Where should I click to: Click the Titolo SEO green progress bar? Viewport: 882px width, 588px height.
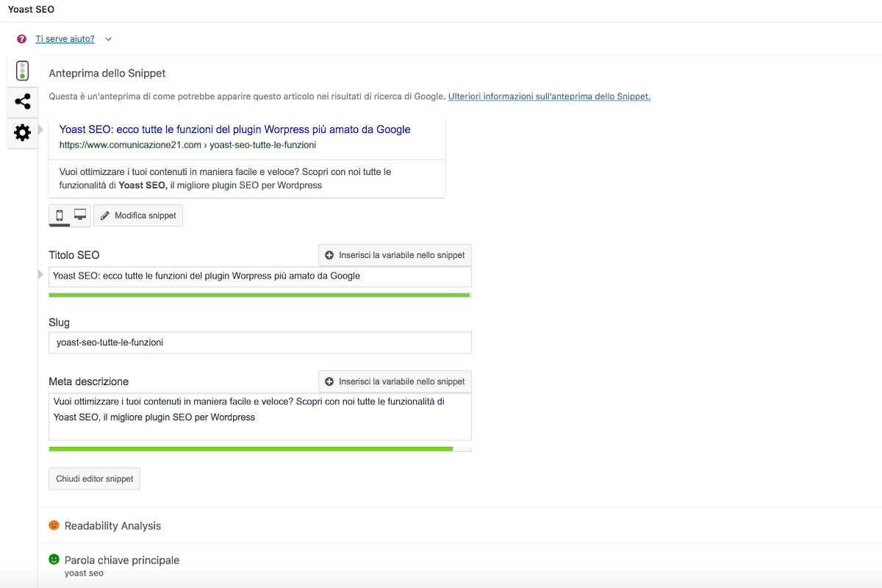(x=259, y=295)
